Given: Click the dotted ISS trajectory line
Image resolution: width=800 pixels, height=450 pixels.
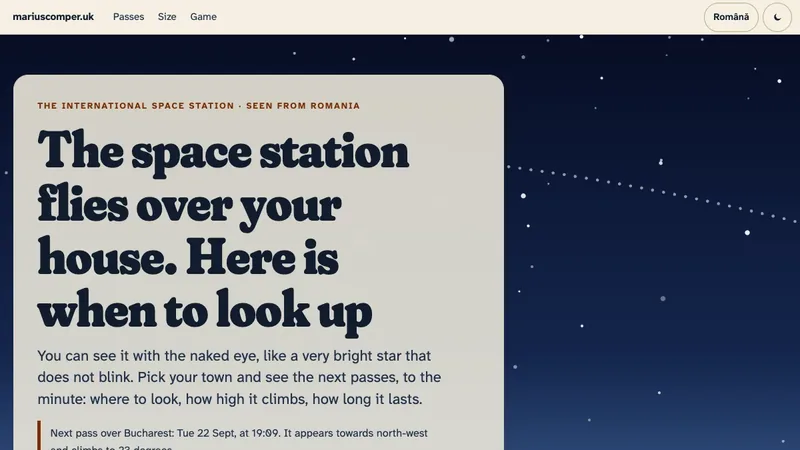Looking at the screenshot, I should click(x=653, y=192).
